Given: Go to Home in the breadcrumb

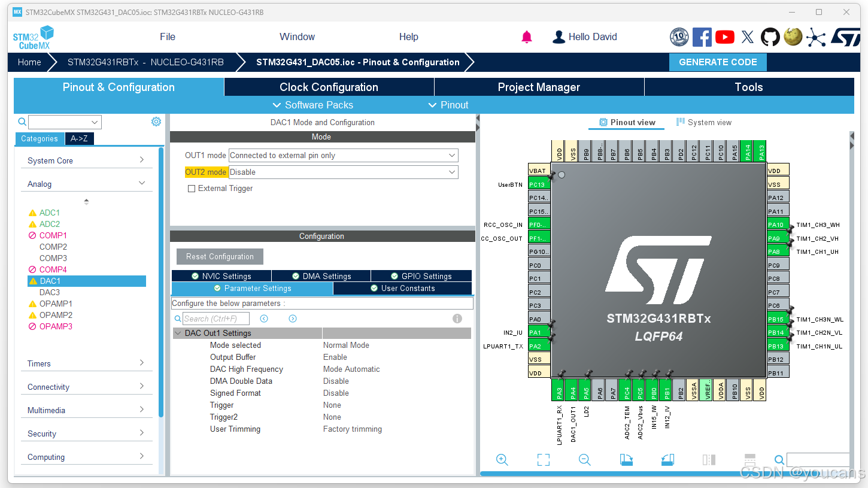Looking at the screenshot, I should tap(29, 62).
